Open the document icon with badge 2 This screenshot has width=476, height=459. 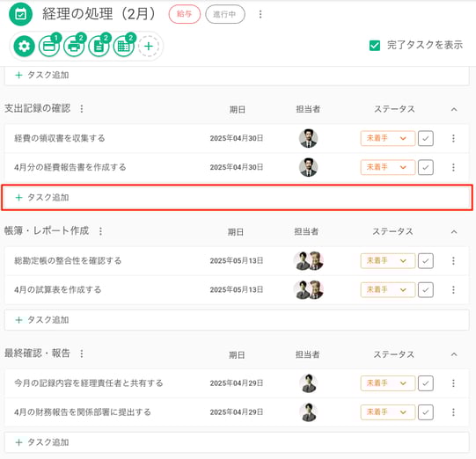pos(99,46)
